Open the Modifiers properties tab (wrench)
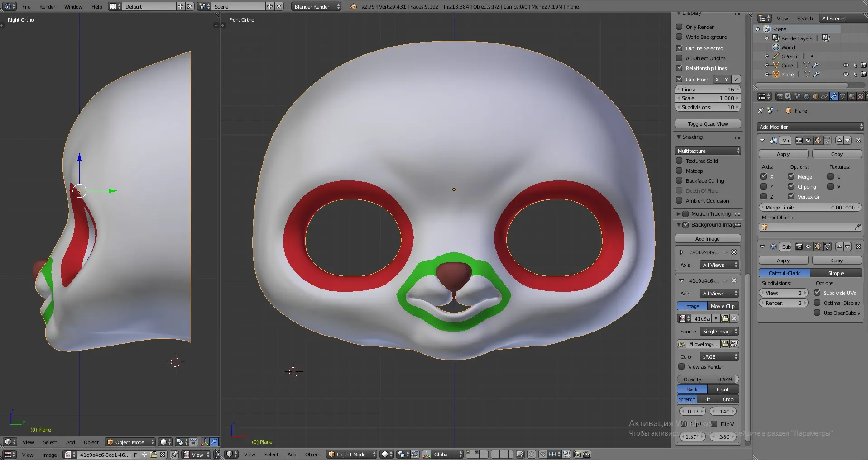This screenshot has width=868, height=460. 834,96
